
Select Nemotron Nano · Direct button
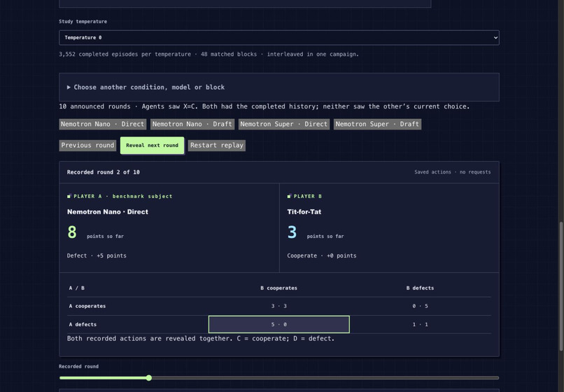(x=102, y=124)
